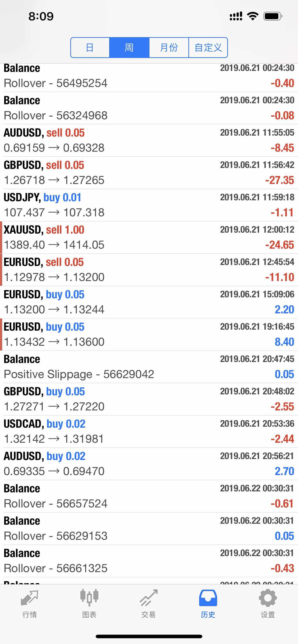This screenshot has height=644, width=298.
Task: Open the Quotes (行情) tab icon
Action: click(x=30, y=598)
